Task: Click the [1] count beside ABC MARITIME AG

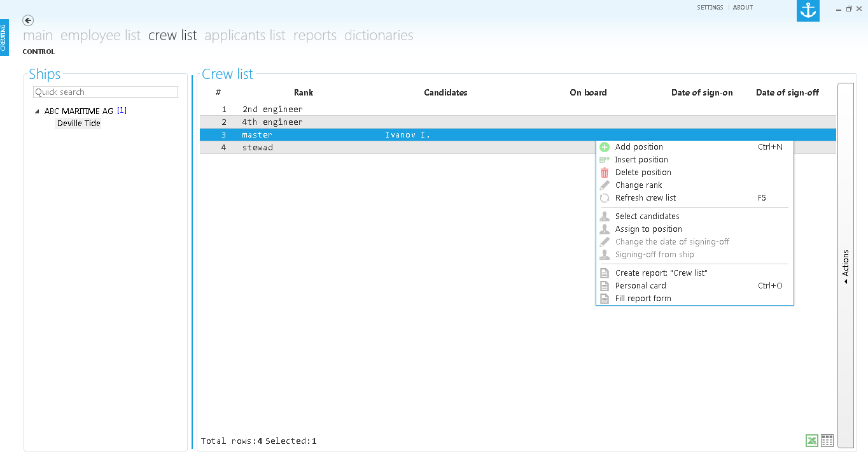Action: pyautogui.click(x=122, y=111)
